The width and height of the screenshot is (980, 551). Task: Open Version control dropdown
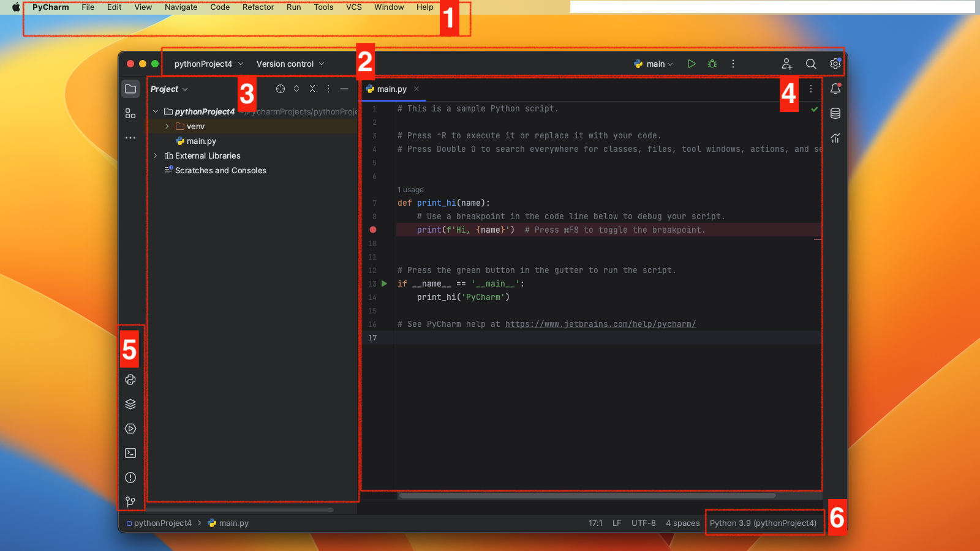point(290,64)
